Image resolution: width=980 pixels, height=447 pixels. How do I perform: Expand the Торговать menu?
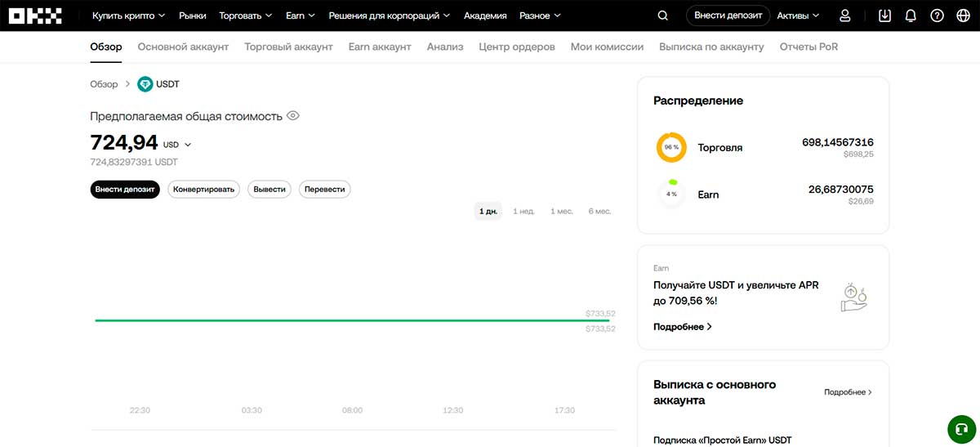[x=246, y=16]
